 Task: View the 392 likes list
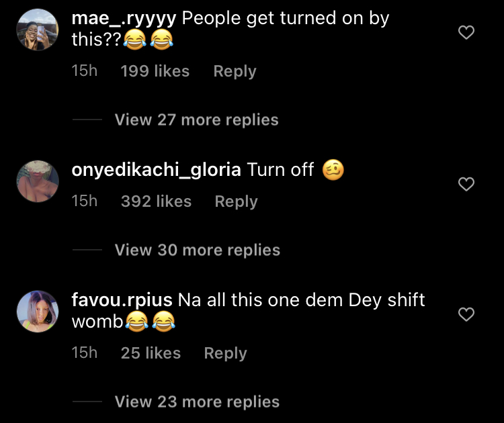[x=156, y=201]
